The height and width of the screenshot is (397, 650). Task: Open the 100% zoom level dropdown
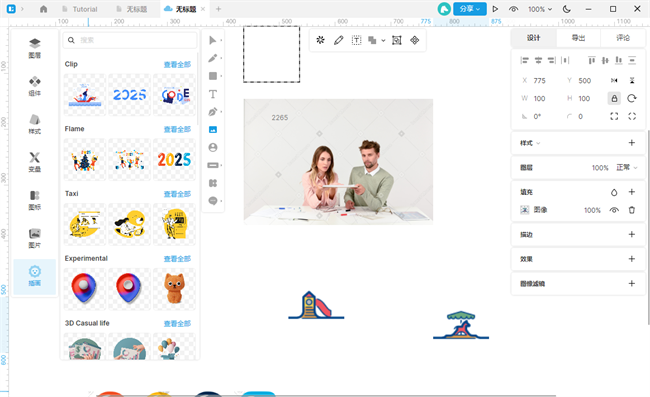(540, 9)
